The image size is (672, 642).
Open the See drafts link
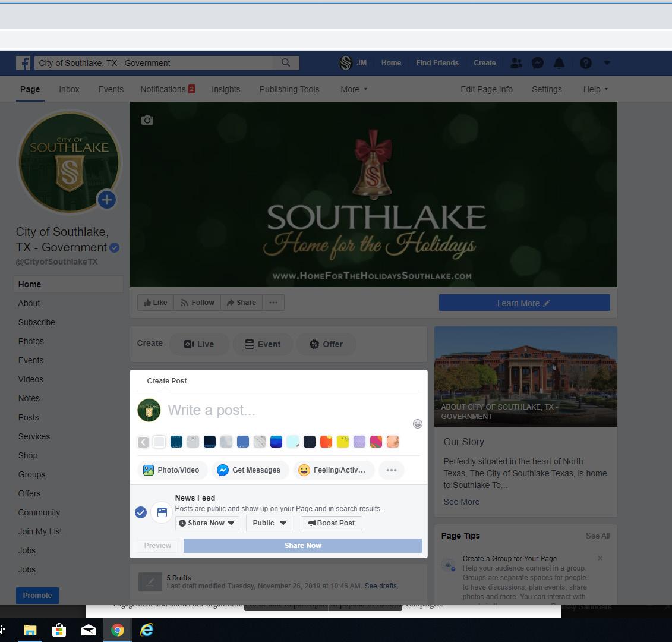coord(381,586)
